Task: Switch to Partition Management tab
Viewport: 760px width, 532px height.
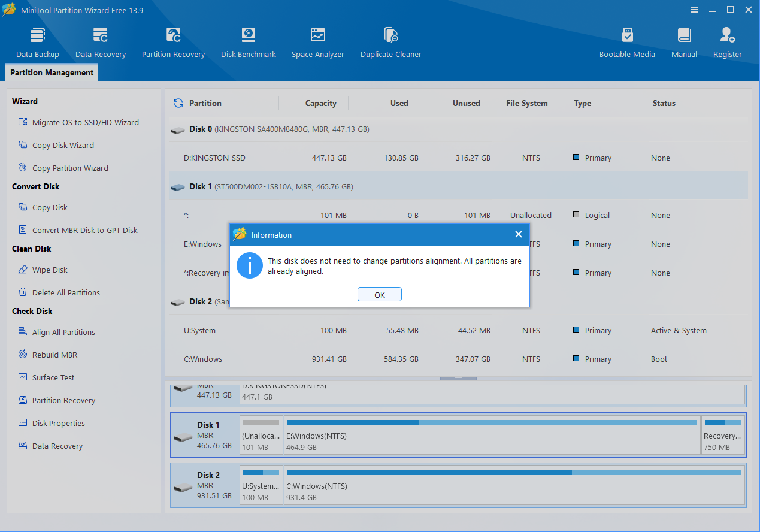Action: pos(52,72)
